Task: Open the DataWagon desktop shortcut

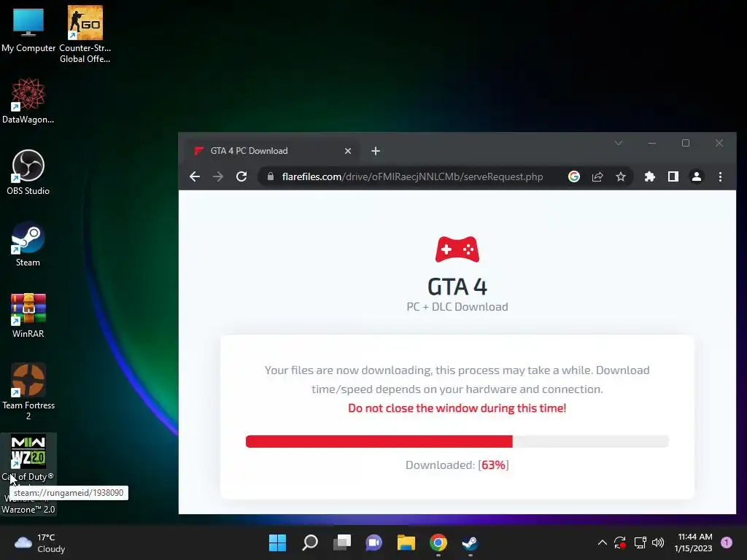Action: (28, 101)
